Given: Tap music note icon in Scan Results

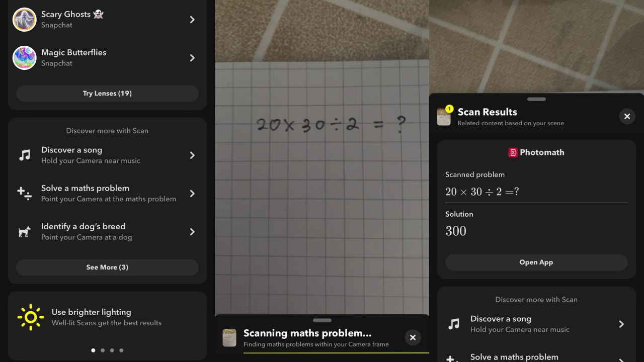Looking at the screenshot, I should (x=454, y=324).
